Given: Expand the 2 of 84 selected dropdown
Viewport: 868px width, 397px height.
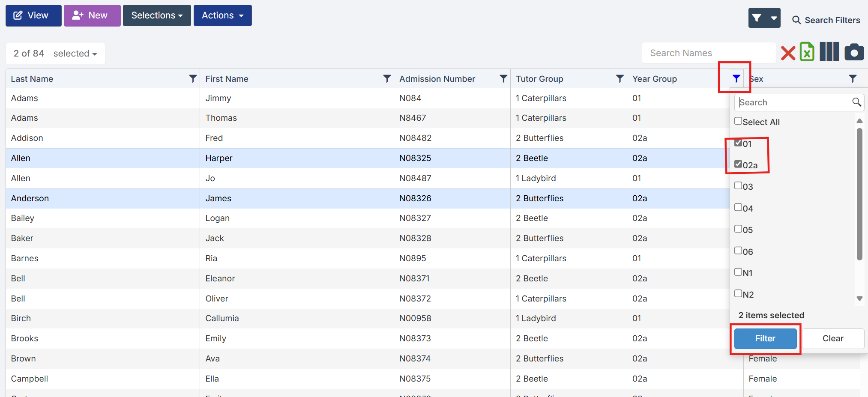Looking at the screenshot, I should coord(55,54).
